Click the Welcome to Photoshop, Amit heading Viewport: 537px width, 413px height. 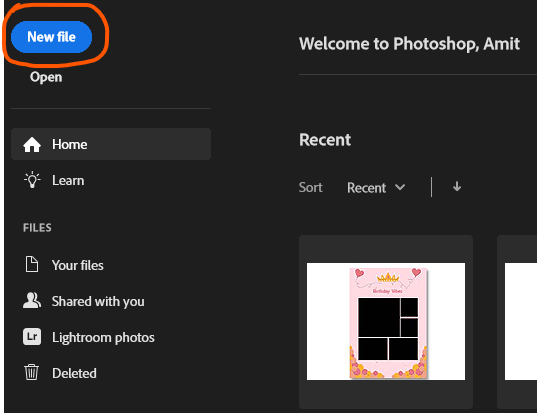[x=409, y=44]
